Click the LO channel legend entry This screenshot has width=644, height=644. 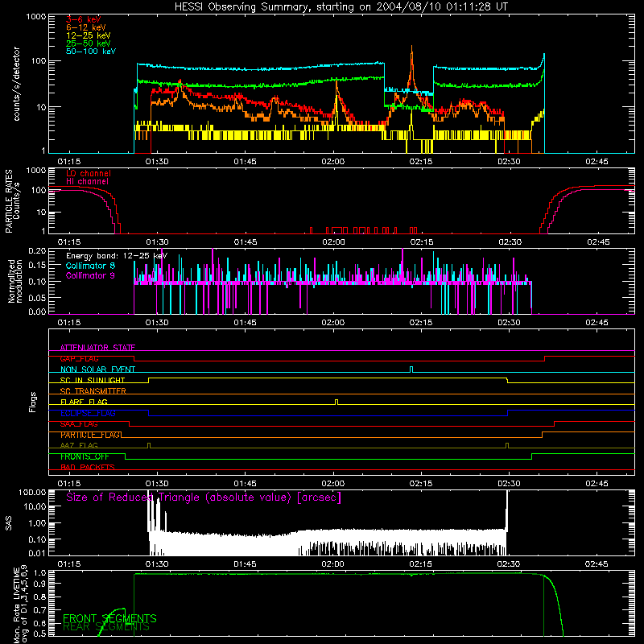89,173
